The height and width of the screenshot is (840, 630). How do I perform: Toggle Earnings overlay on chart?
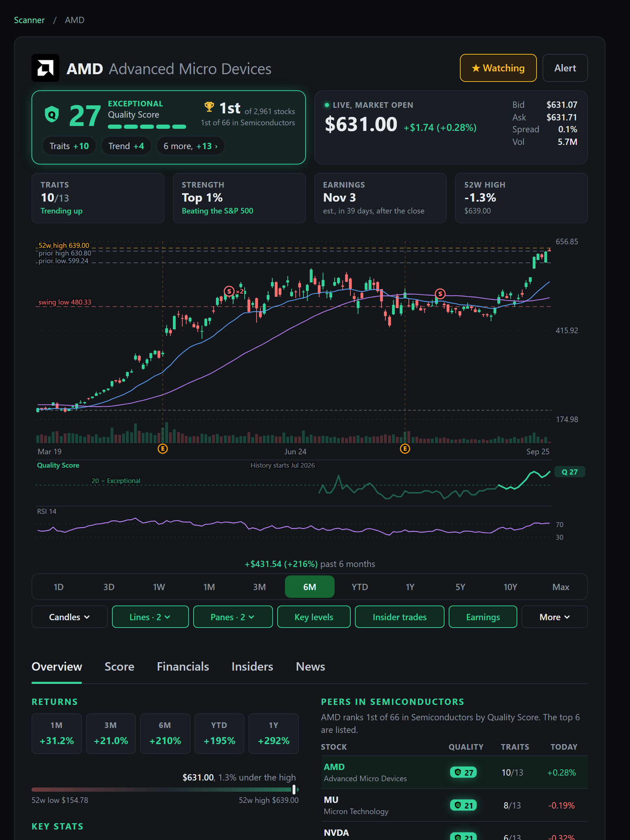tap(483, 617)
